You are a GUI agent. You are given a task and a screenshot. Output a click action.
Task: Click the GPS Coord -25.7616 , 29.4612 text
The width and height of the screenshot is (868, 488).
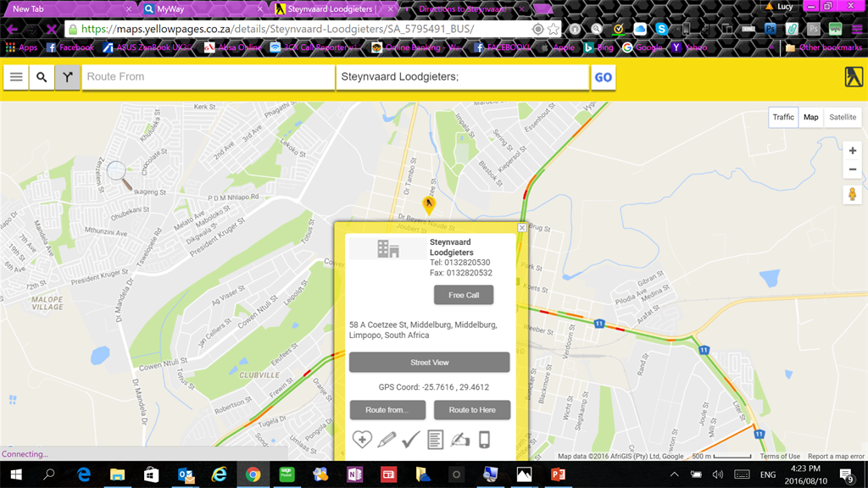[433, 387]
